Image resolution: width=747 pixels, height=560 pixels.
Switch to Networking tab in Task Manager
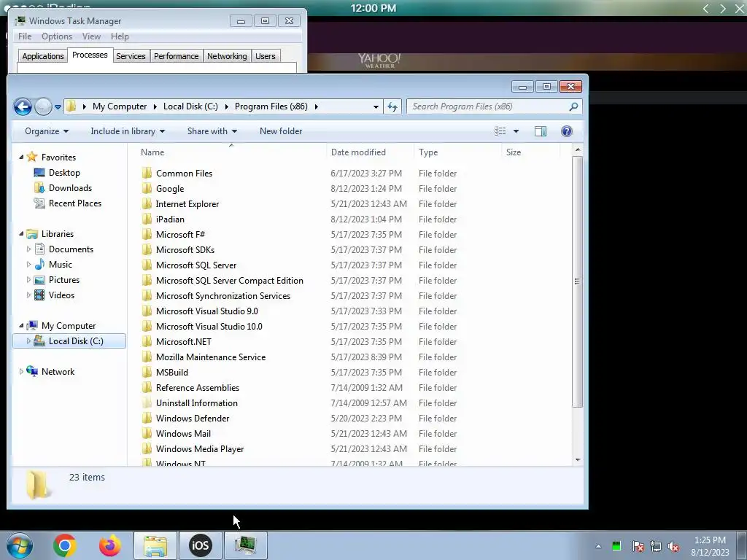coord(227,56)
